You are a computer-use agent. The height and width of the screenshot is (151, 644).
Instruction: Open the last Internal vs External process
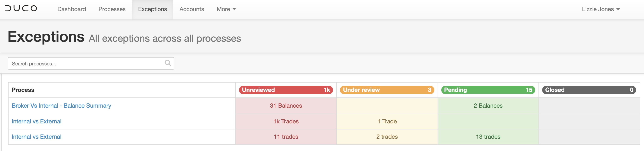pos(37,137)
